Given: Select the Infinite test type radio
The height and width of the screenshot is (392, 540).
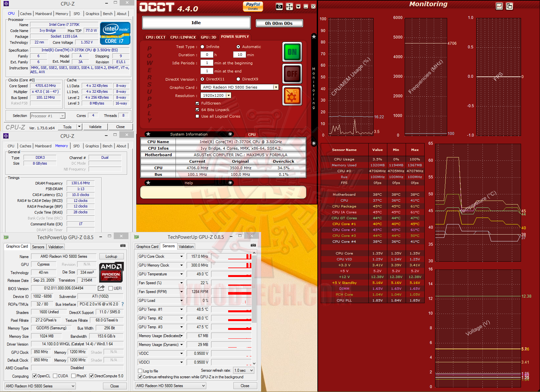Looking at the screenshot, I should pyautogui.click(x=202, y=47).
